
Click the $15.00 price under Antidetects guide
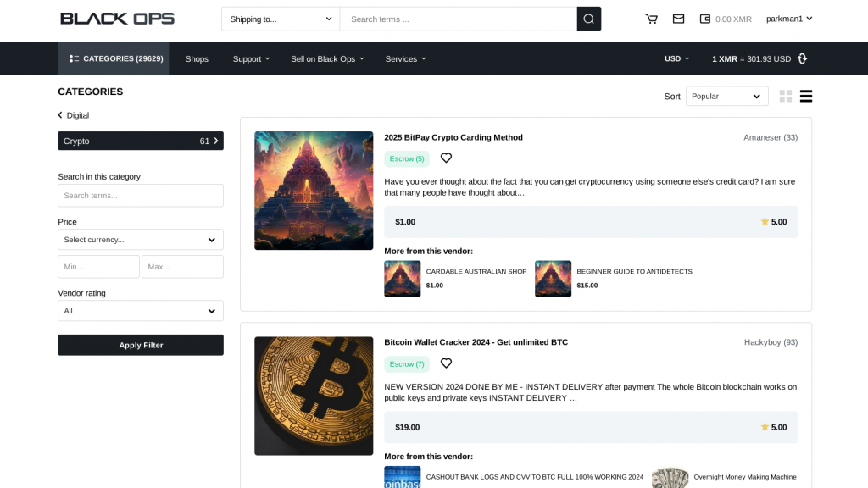587,286
